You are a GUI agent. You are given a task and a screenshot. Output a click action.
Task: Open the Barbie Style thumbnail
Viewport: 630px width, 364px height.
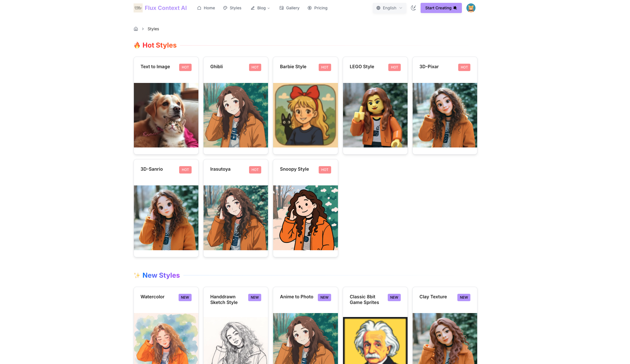click(x=305, y=115)
